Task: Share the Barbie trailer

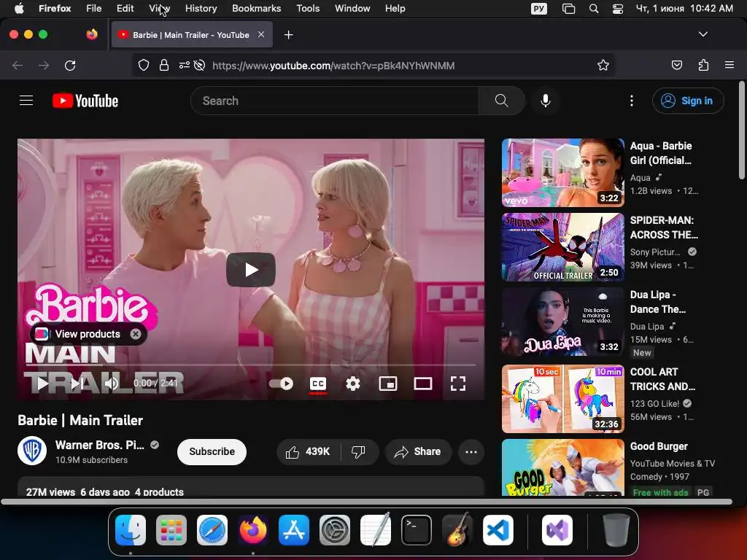Action: pyautogui.click(x=418, y=451)
